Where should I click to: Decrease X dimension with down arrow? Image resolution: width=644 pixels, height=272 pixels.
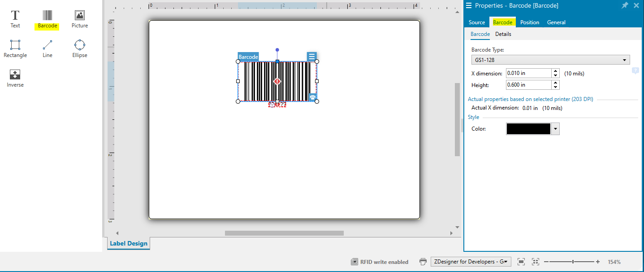pyautogui.click(x=556, y=75)
